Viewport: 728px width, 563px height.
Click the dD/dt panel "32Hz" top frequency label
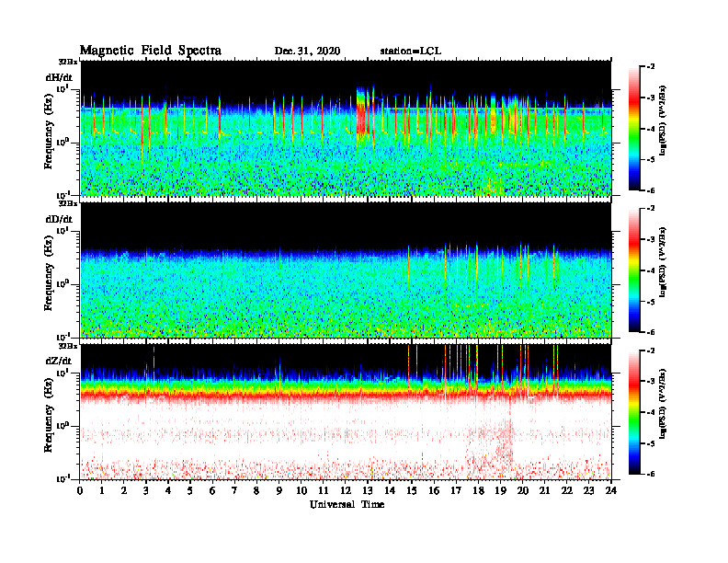coord(68,203)
